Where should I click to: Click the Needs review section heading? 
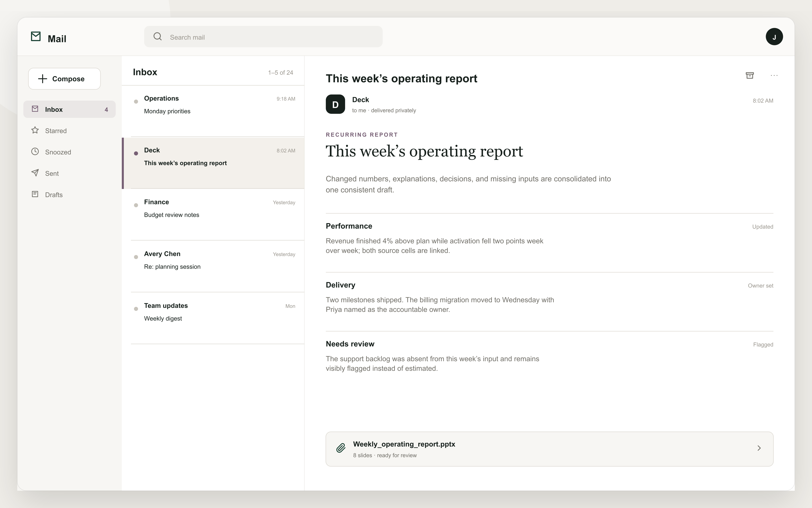[350, 344]
